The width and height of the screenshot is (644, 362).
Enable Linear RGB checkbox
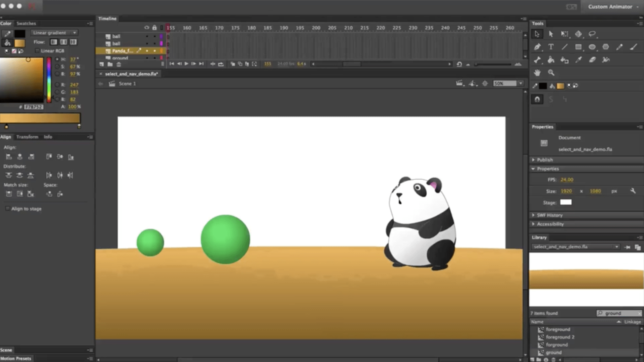point(37,51)
